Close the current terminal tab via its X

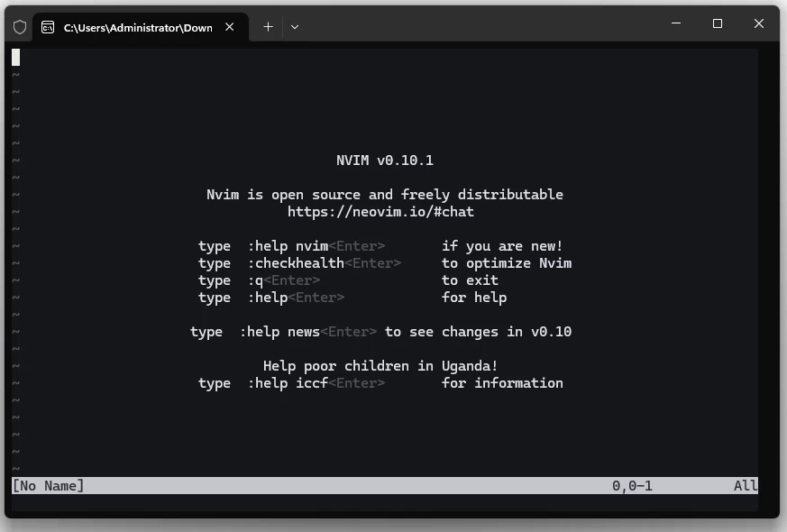[228, 27]
